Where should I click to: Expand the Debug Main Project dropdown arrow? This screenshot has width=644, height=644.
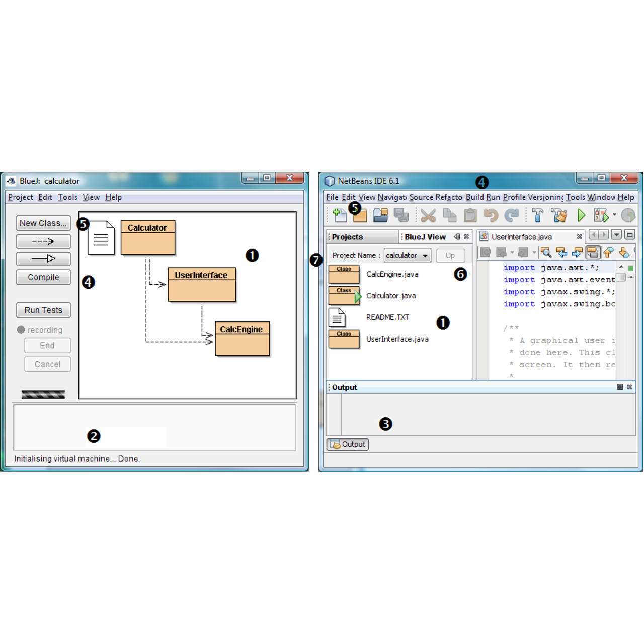coord(614,215)
